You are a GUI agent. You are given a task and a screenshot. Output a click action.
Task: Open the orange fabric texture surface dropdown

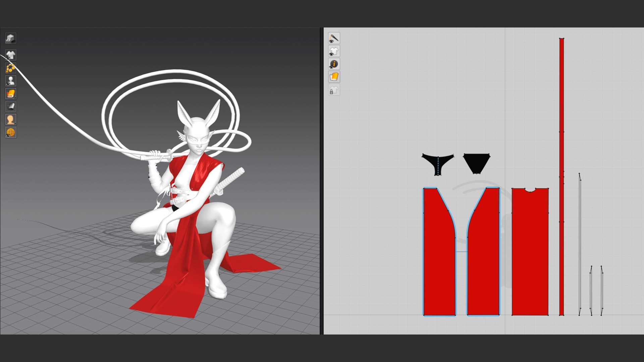(x=11, y=94)
